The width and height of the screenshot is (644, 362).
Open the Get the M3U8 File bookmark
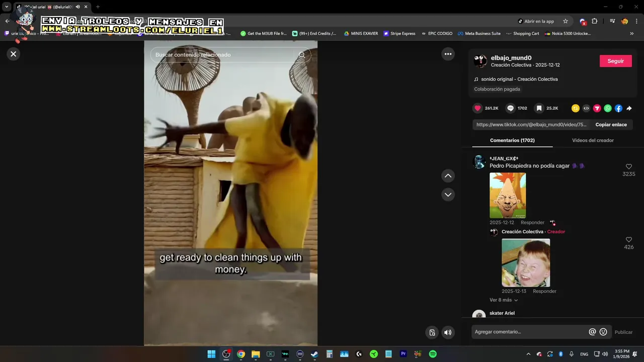[x=263, y=34]
